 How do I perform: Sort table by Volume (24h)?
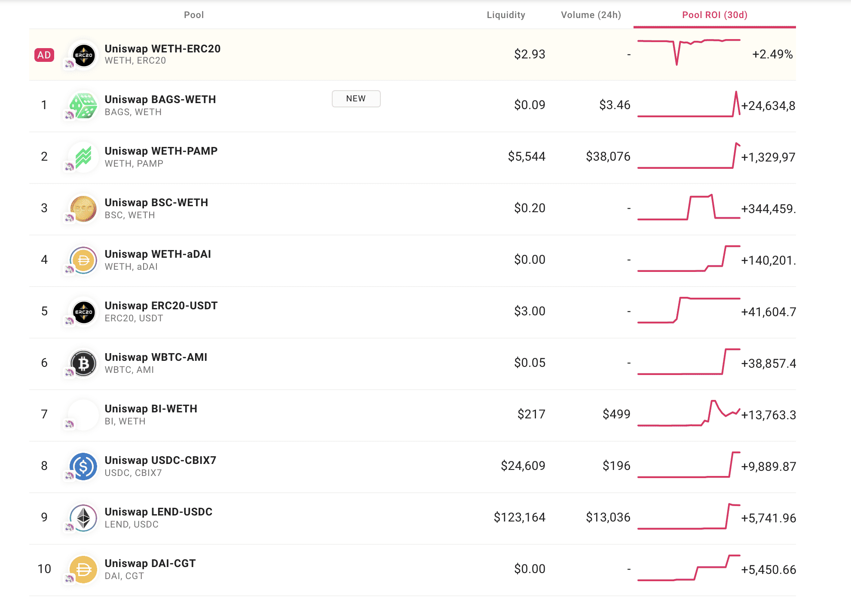click(591, 15)
